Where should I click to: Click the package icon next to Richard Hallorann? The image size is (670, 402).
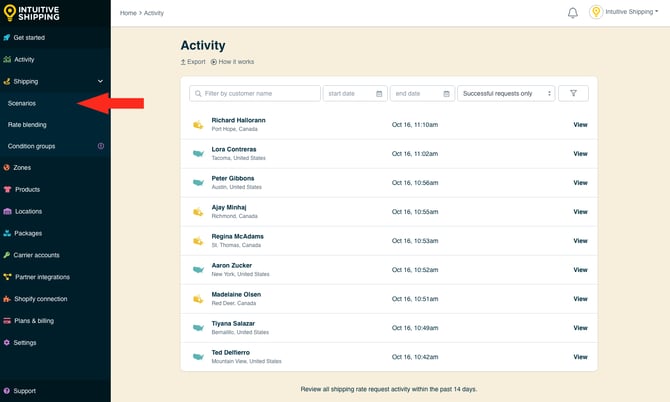click(198, 125)
